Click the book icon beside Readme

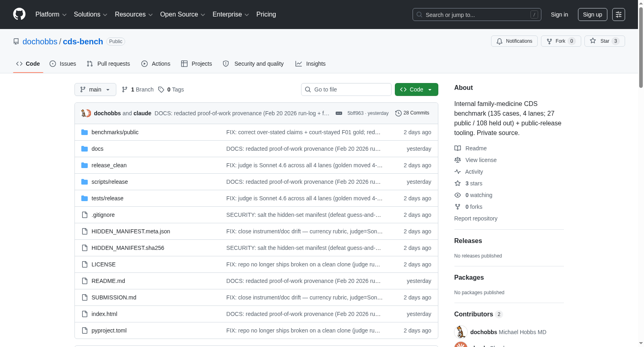point(458,148)
